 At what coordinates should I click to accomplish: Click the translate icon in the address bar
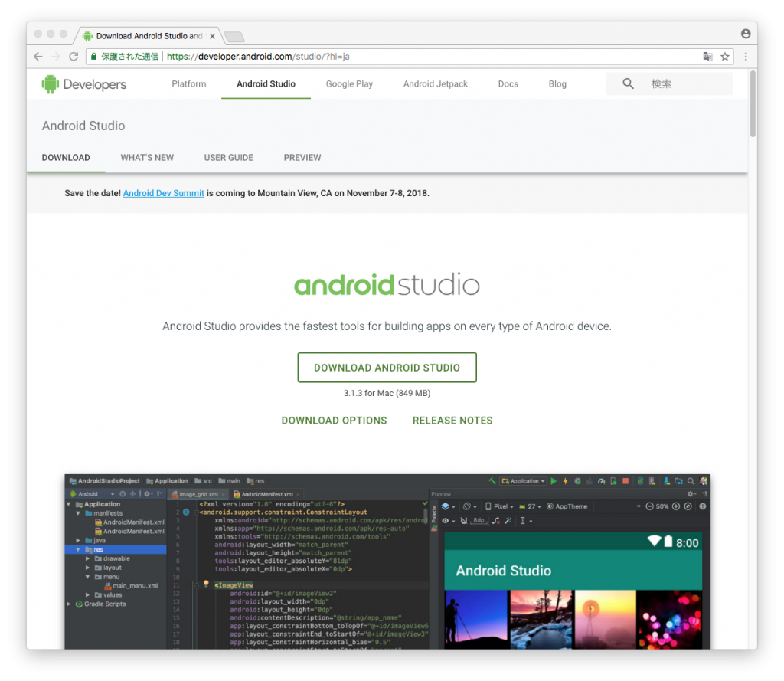(708, 56)
